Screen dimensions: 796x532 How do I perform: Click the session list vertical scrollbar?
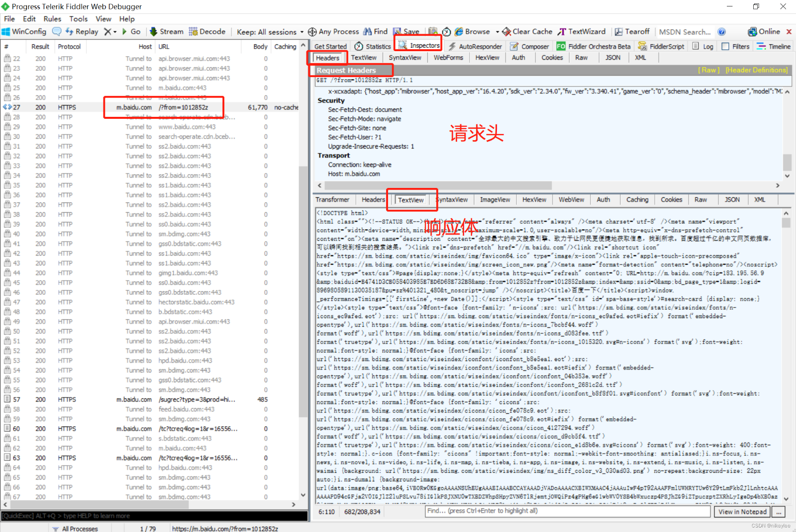[x=303, y=291]
